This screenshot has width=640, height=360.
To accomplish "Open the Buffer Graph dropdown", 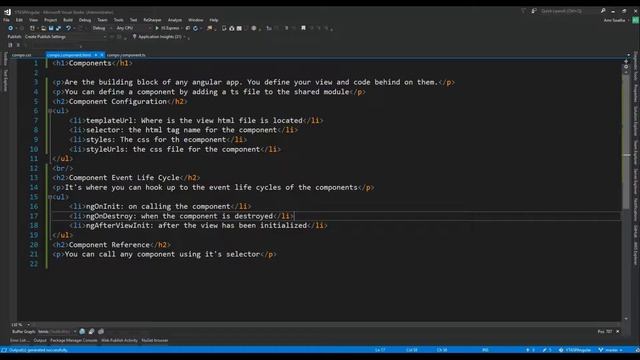I will point(58,331).
